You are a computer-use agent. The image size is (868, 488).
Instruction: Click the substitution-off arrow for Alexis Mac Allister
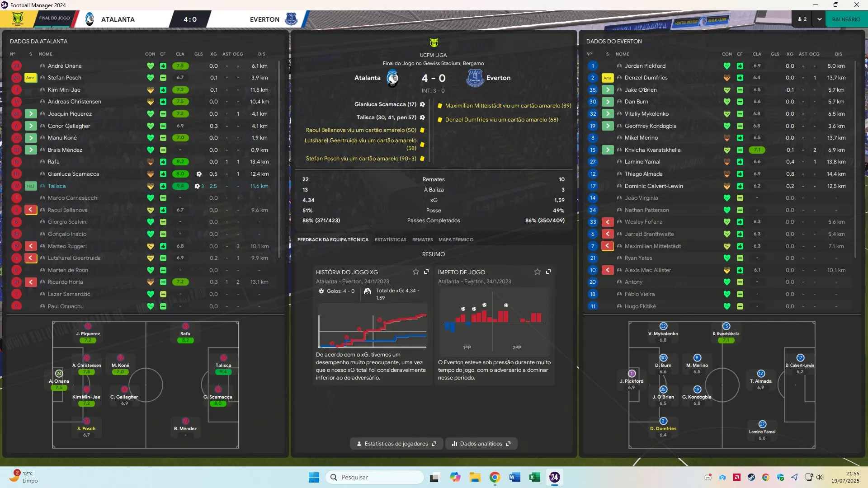point(608,270)
